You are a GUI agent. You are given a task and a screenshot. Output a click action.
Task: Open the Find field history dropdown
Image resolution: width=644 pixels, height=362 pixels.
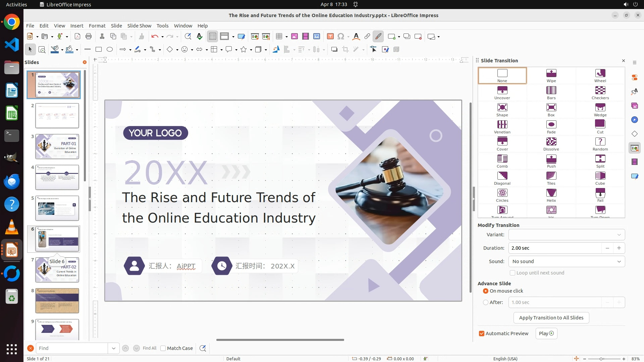click(114, 348)
